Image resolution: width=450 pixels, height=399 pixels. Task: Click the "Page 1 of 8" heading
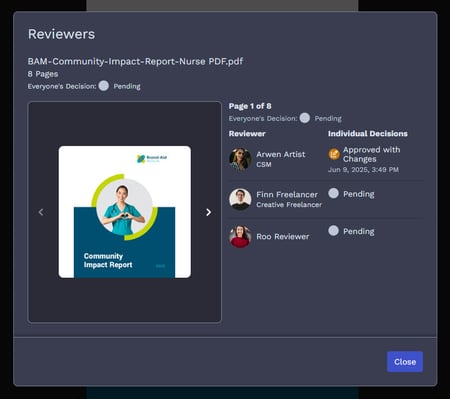click(250, 106)
